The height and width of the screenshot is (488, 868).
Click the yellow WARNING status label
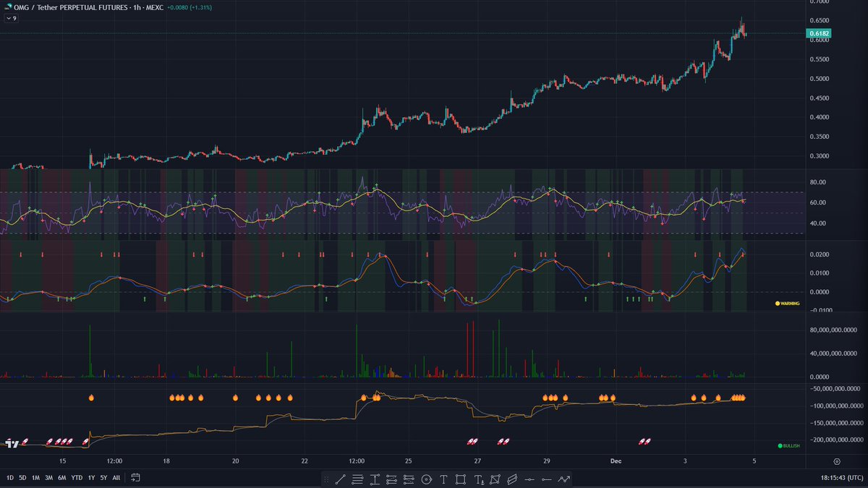pos(787,304)
